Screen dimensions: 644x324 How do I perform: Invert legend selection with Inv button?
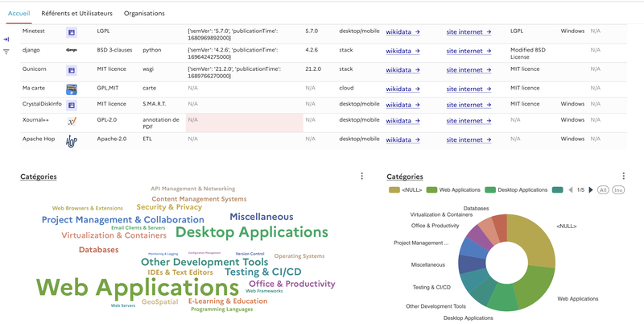[x=618, y=190]
